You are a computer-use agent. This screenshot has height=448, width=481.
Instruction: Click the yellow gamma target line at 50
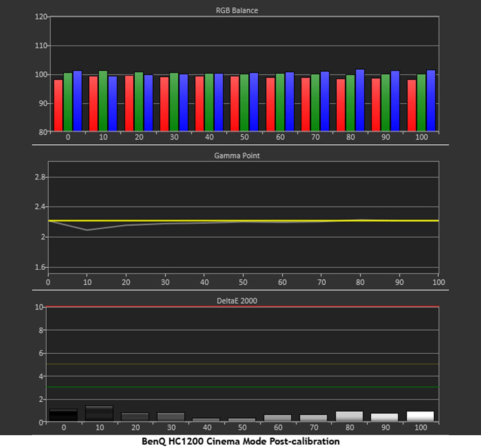click(x=243, y=220)
